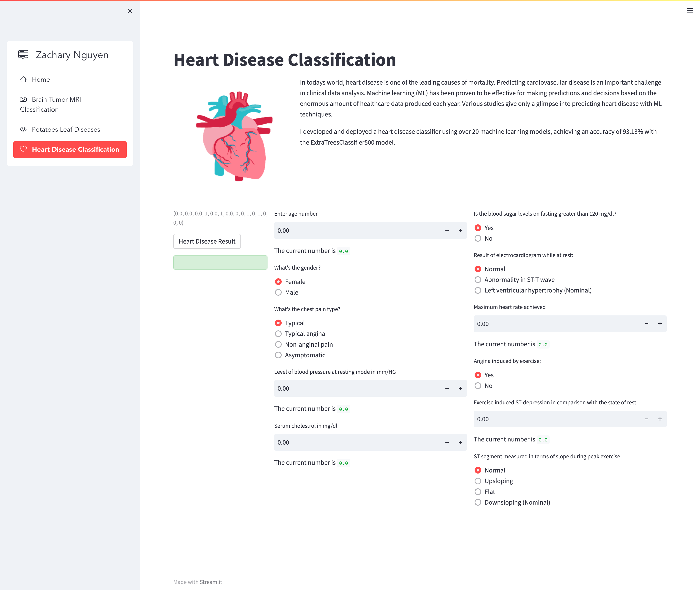Image resolution: width=700 pixels, height=590 pixels.
Task: Open the Home page in the sidebar
Action: [x=41, y=79]
